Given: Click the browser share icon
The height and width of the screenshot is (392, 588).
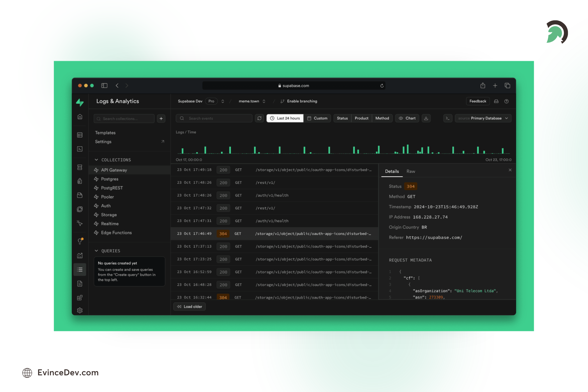Looking at the screenshot, I should (483, 86).
